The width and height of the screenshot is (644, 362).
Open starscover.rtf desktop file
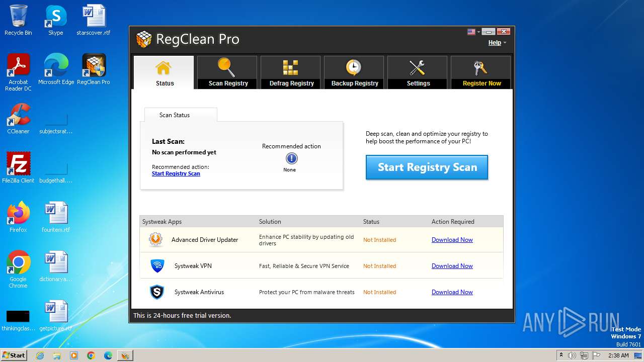point(94,20)
